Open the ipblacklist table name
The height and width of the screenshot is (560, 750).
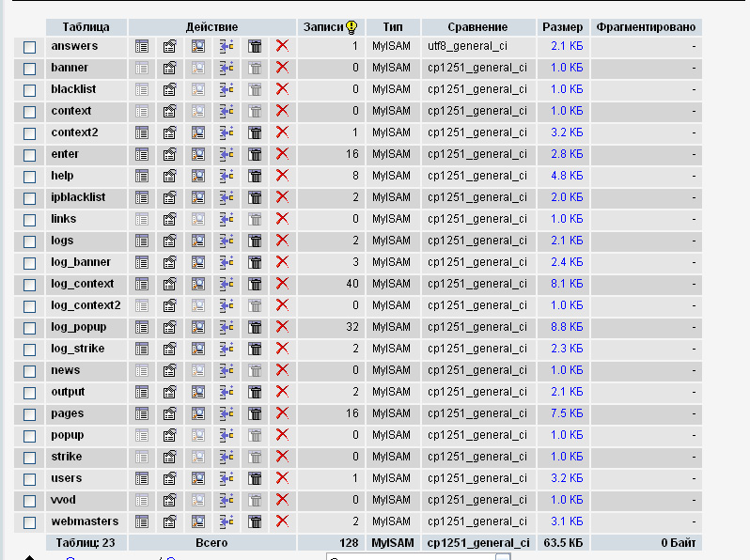(78, 197)
